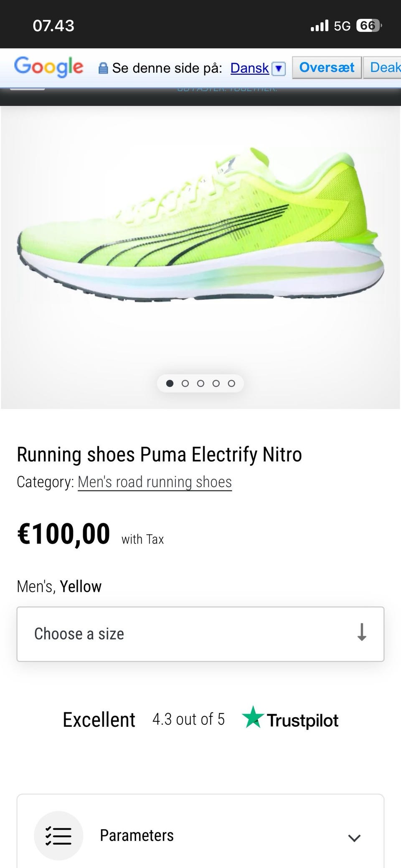Tap the Google logo in translate bar
This screenshot has width=401, height=868.
pos(48,67)
